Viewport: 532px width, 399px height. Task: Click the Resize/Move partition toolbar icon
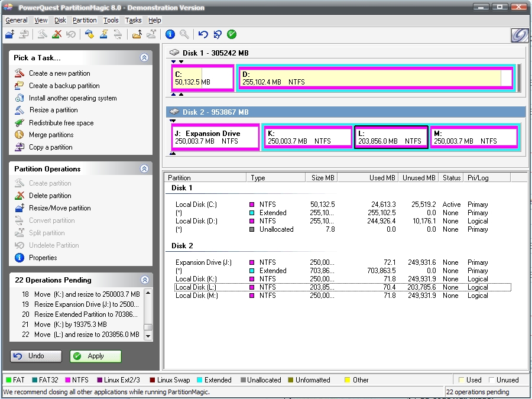tap(9, 34)
